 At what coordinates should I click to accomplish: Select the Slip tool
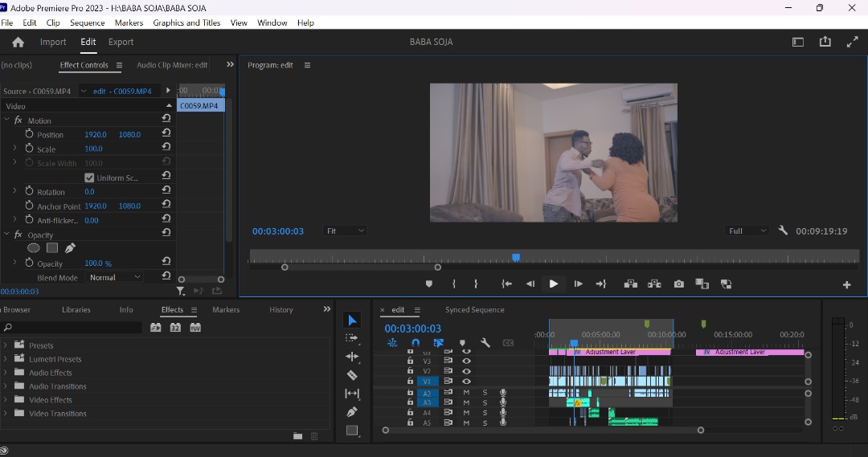(x=352, y=394)
